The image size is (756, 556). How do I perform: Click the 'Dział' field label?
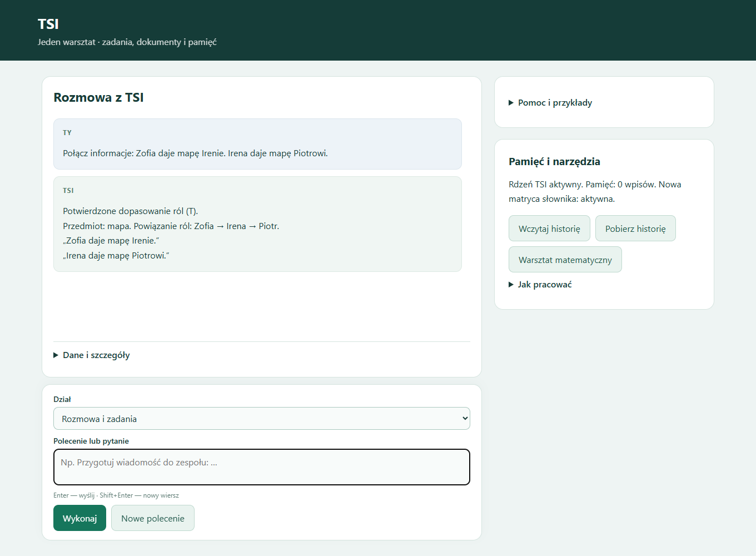pos(62,399)
